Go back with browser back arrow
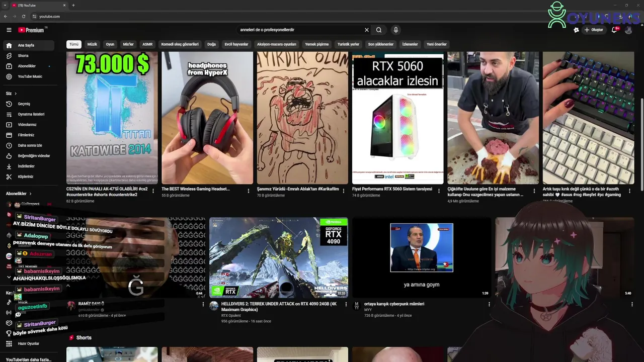The height and width of the screenshot is (362, 644). tap(6, 17)
